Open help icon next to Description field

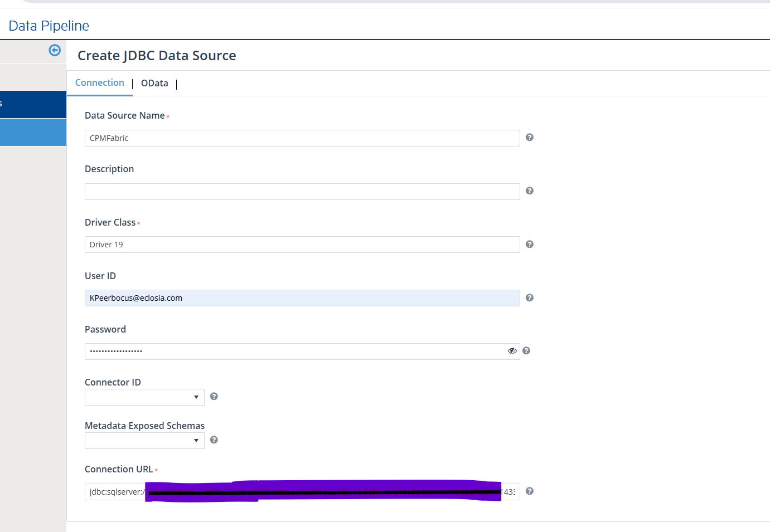(530, 191)
